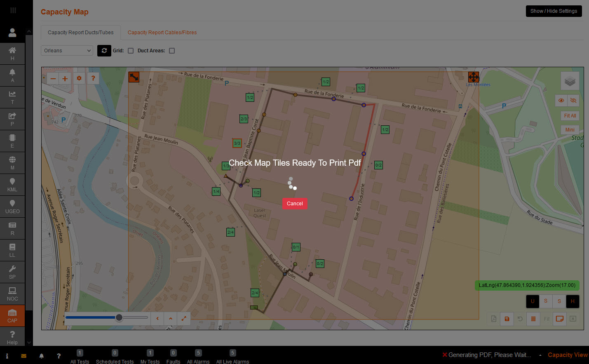This screenshot has height=364, width=589.
Task: Click the save disk icon on map toolbar
Action: [x=507, y=319]
